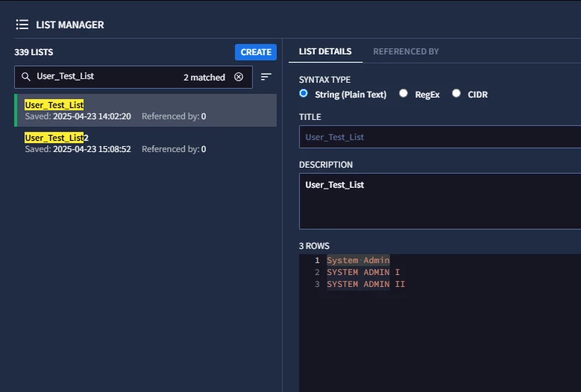Click line number 2 in editor gutter
Screen dimensions: 581x392
[317, 272]
